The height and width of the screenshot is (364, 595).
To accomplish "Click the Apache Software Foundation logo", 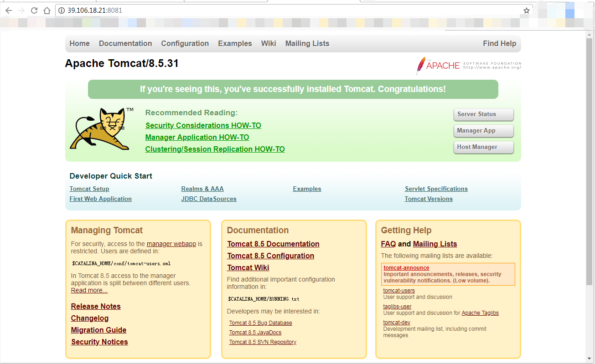I will click(x=468, y=66).
